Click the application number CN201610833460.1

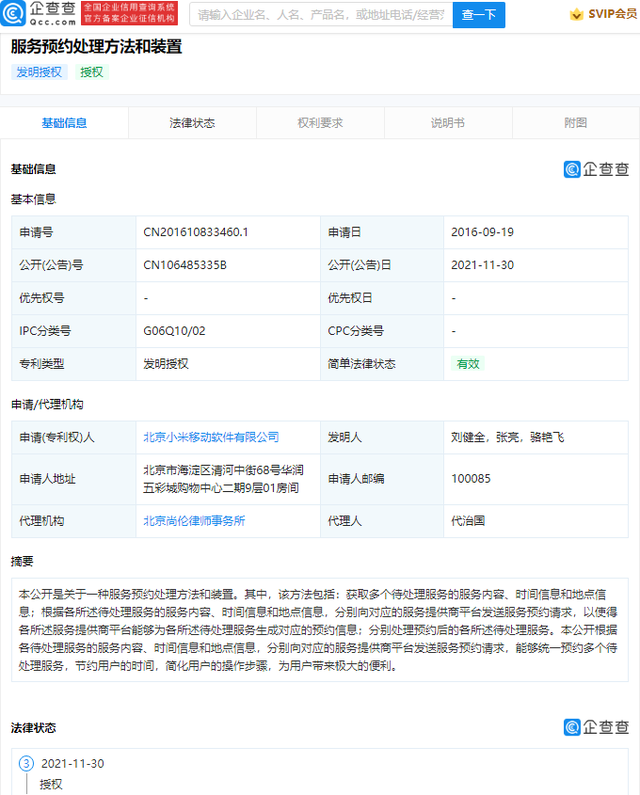196,232
